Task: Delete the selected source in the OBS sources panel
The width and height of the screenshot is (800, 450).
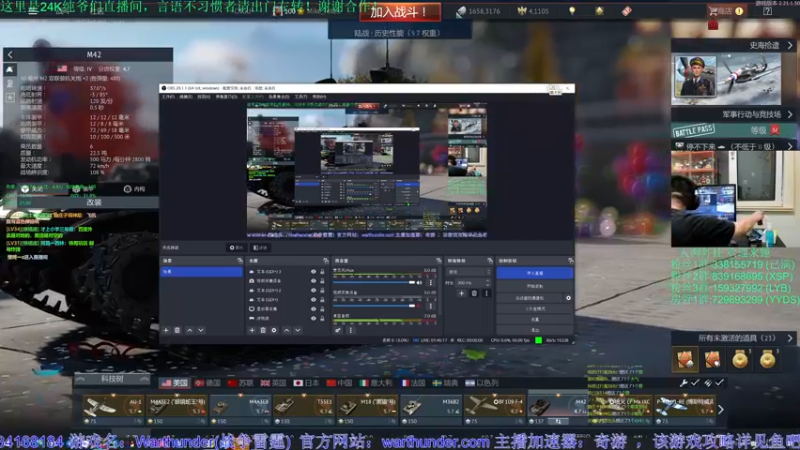Action: point(263,330)
